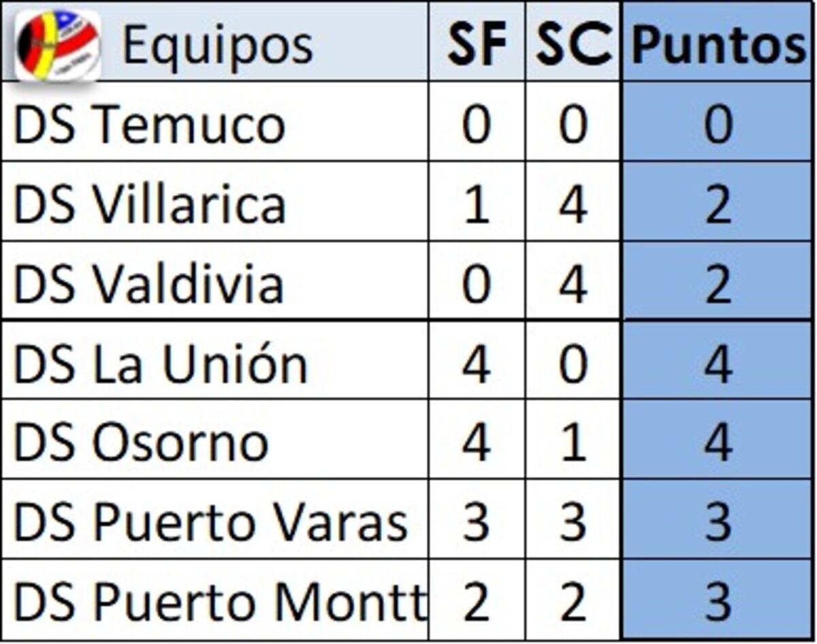This screenshot has width=817, height=644.
Task: Click the league logo icon beside Equipos
Action: click(59, 45)
